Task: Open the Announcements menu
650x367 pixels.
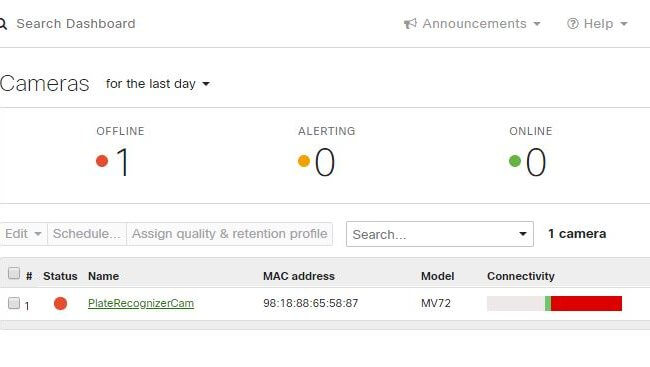Action: tap(473, 24)
